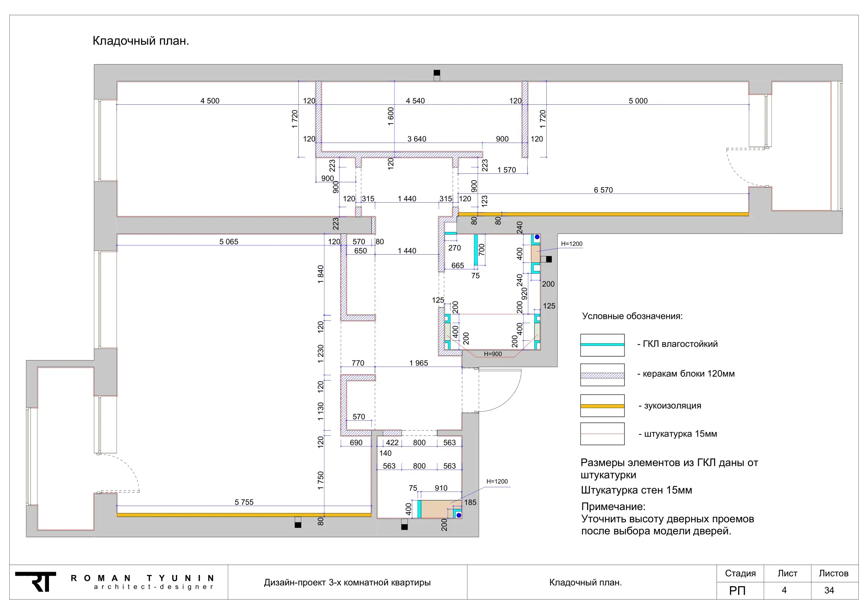Select the 5 000 dimension label

pos(638,101)
